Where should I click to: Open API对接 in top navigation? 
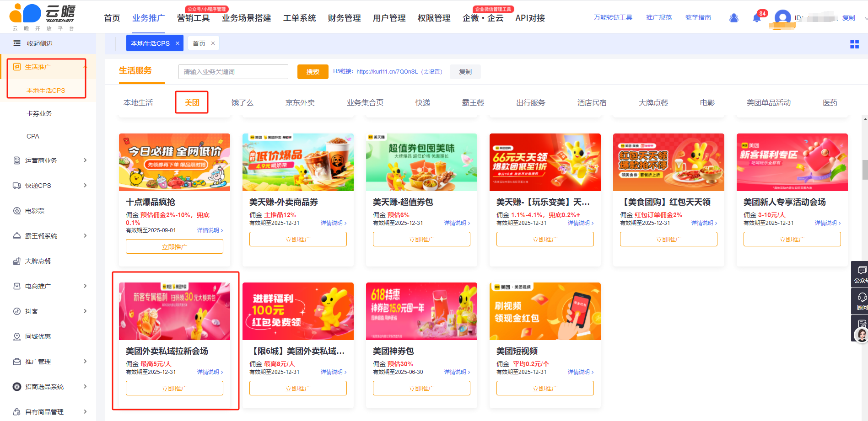530,18
